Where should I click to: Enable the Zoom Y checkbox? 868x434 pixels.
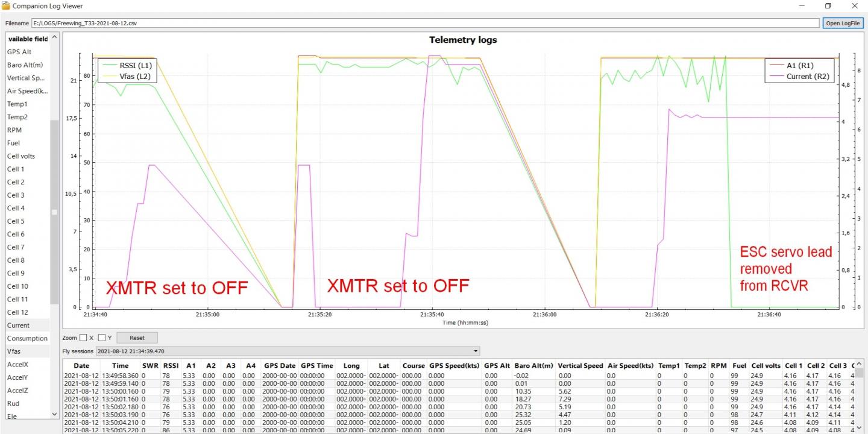[102, 338]
